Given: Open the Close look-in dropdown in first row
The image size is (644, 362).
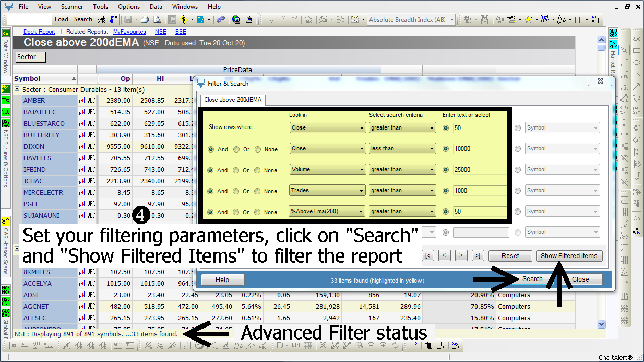Looking at the screenshot, I should 327,127.
